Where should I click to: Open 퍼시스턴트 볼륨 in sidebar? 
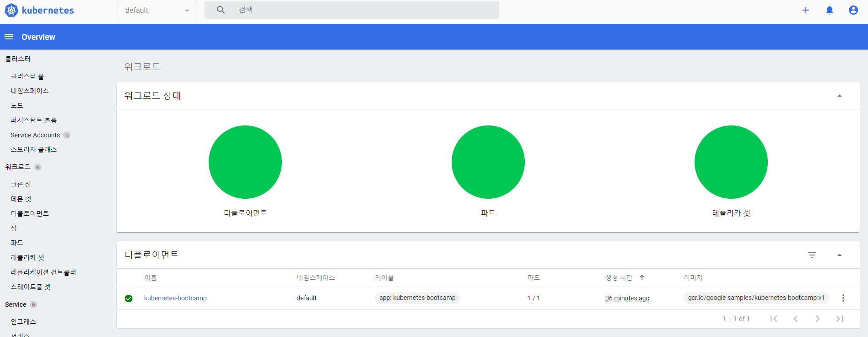(x=34, y=120)
